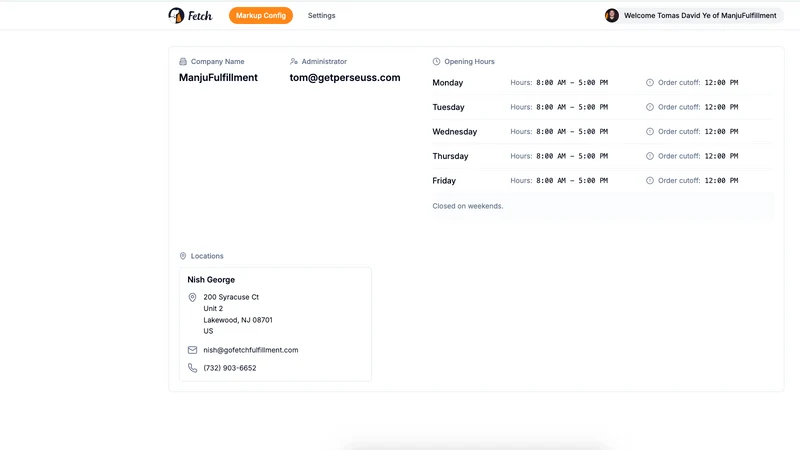Click the Locations heading label
The width and height of the screenshot is (800, 450).
click(207, 256)
